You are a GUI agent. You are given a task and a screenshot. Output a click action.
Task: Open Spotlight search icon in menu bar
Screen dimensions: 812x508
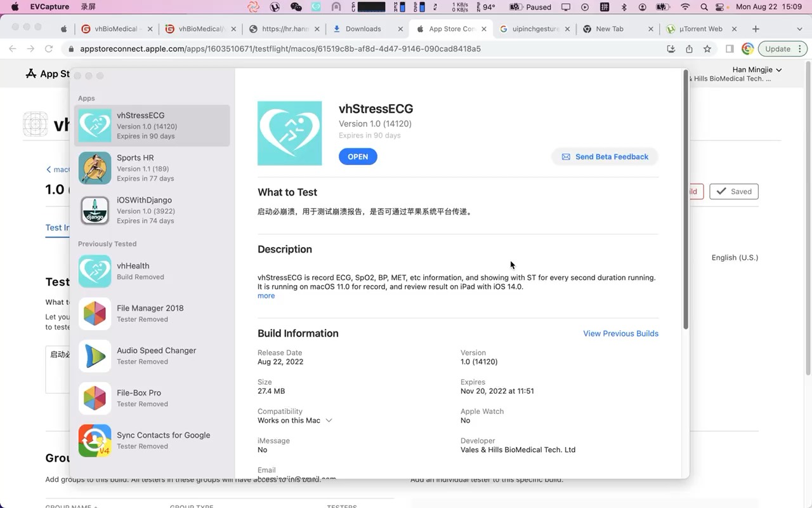coord(704,8)
